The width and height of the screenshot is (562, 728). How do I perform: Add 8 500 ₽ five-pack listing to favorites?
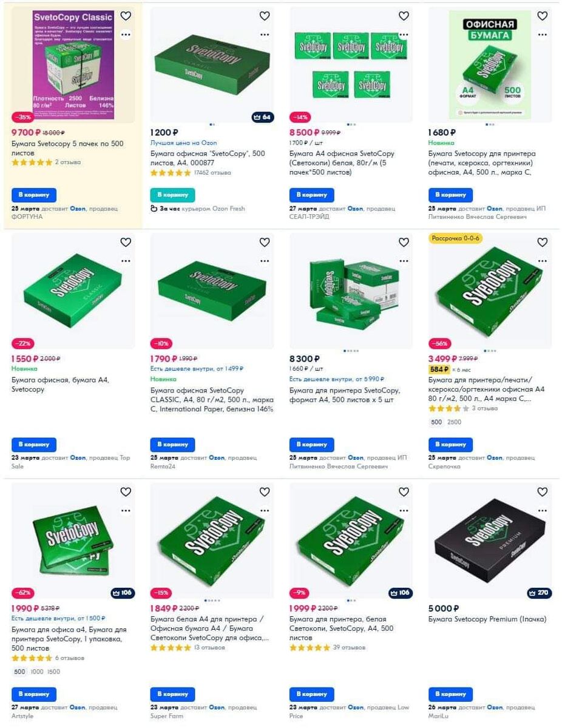point(404,16)
